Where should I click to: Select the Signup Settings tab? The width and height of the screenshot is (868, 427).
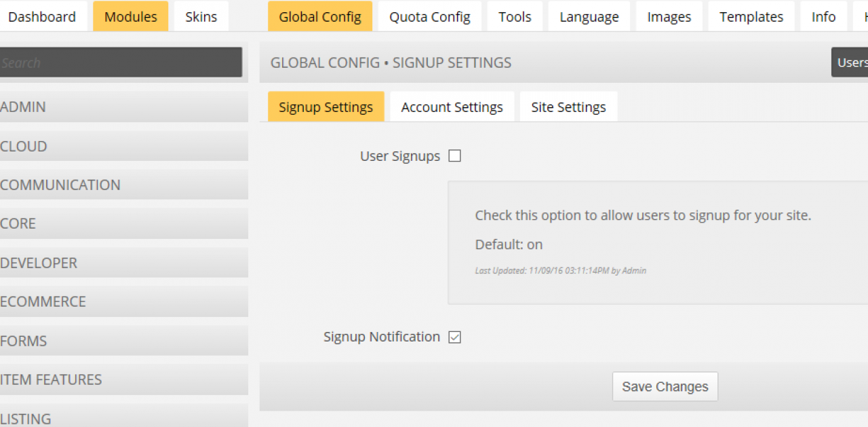click(x=325, y=107)
